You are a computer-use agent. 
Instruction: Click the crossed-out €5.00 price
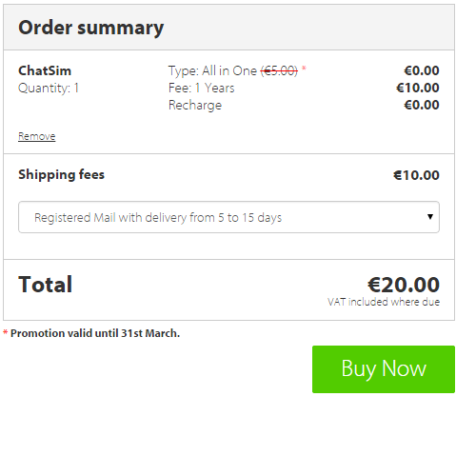tap(279, 70)
